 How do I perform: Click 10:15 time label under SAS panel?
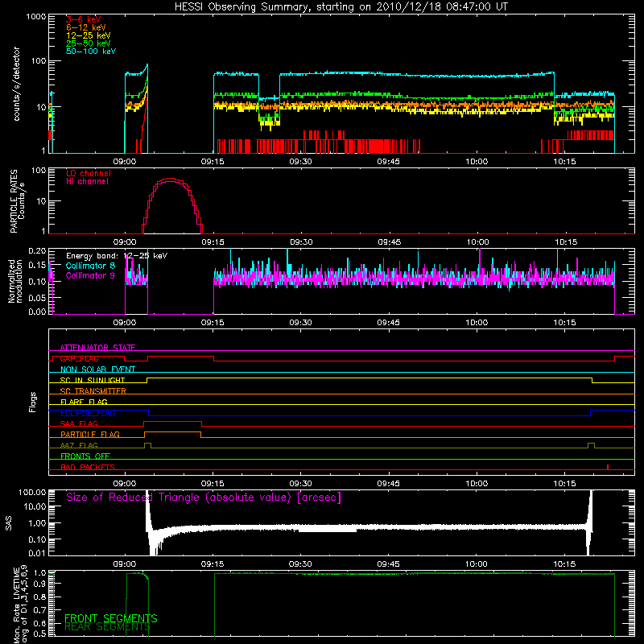click(565, 564)
